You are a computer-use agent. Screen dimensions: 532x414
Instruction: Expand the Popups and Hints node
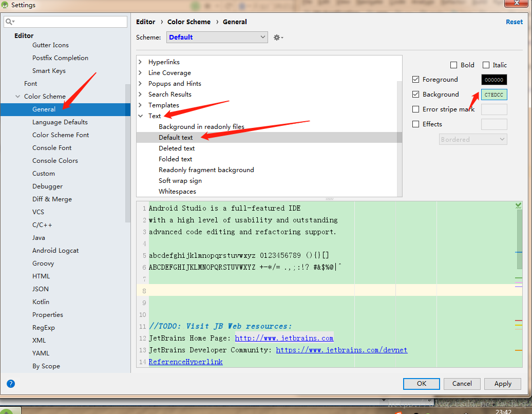pos(140,84)
